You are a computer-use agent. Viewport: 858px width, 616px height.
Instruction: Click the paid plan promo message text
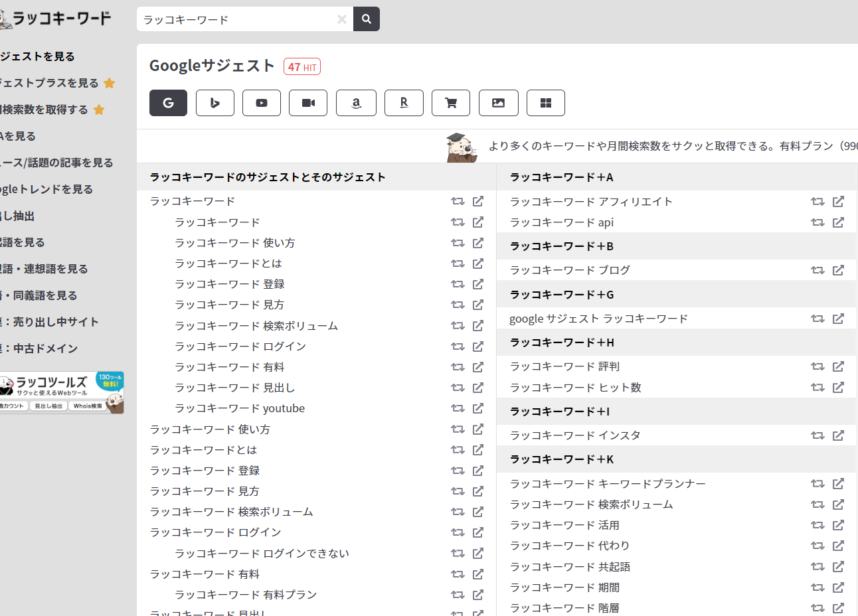673,146
